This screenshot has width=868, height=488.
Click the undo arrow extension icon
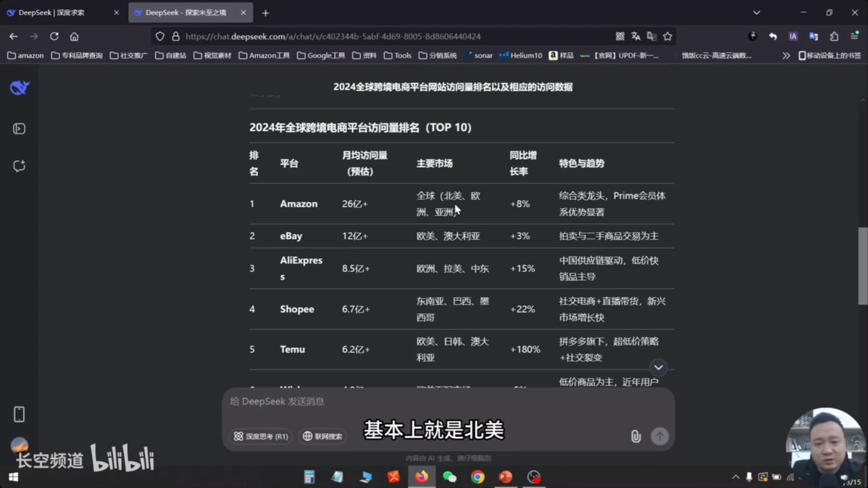click(773, 36)
